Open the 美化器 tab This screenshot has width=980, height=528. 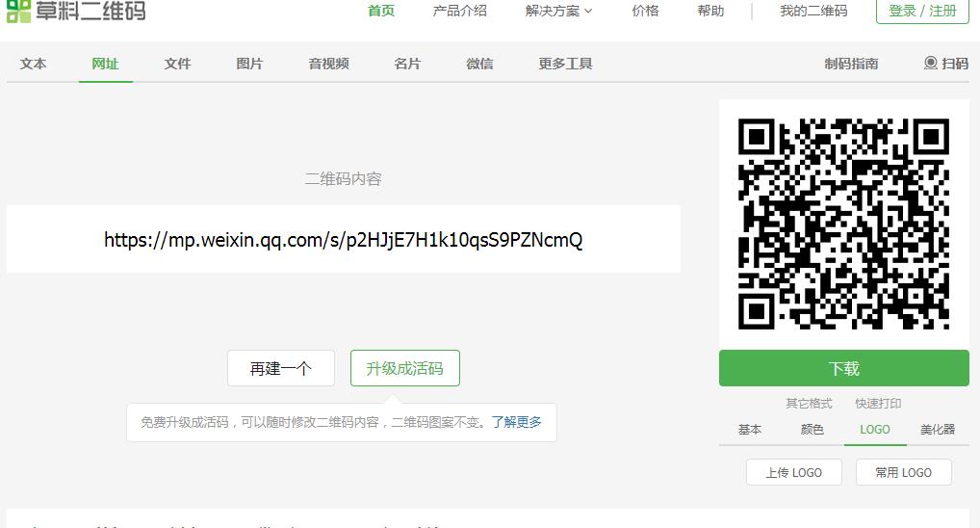coord(938,429)
